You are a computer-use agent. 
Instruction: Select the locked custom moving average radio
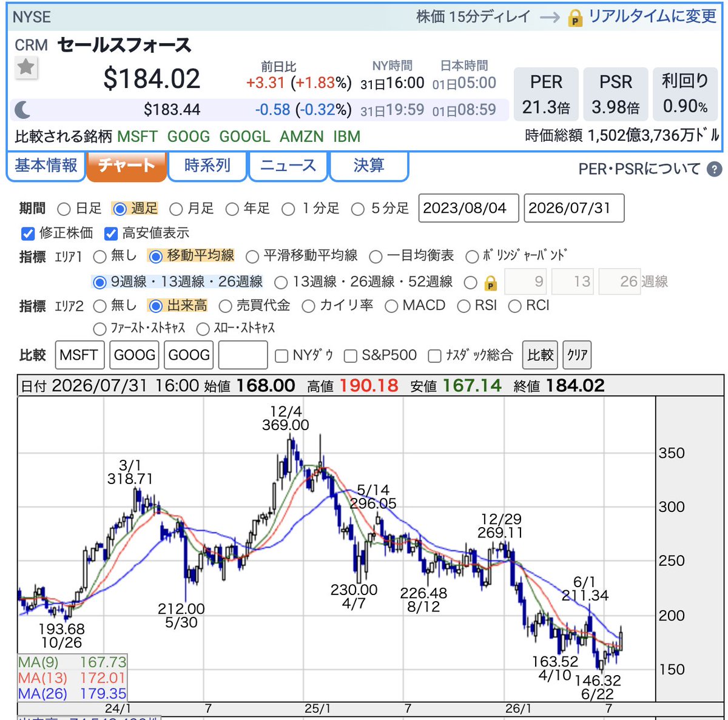pyautogui.click(x=470, y=283)
